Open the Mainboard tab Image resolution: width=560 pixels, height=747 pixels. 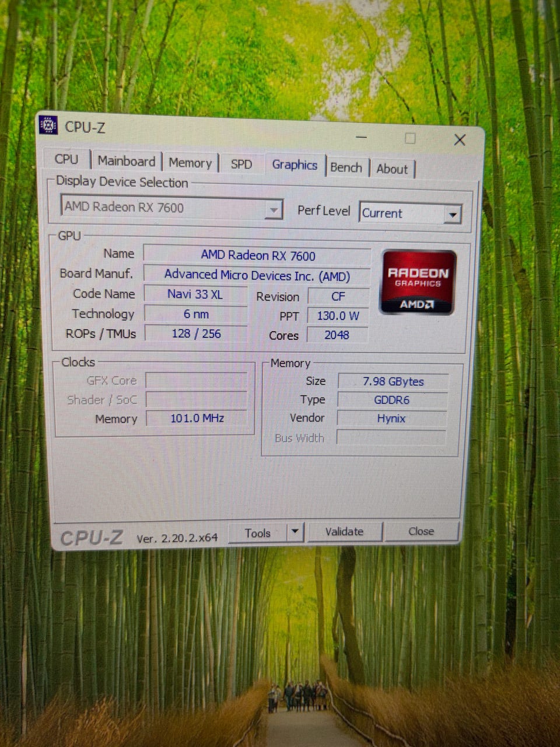coord(126,161)
